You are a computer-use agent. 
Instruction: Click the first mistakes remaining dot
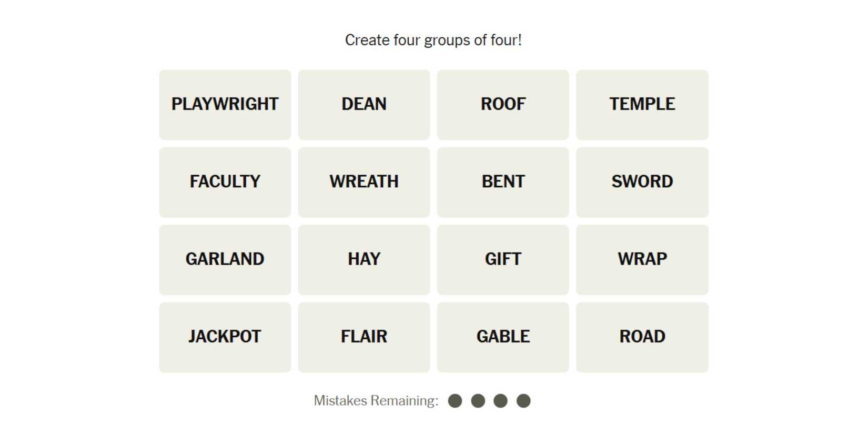455,401
